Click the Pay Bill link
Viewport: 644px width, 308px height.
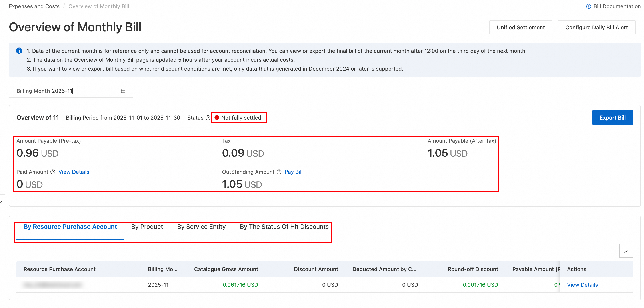[294, 172]
